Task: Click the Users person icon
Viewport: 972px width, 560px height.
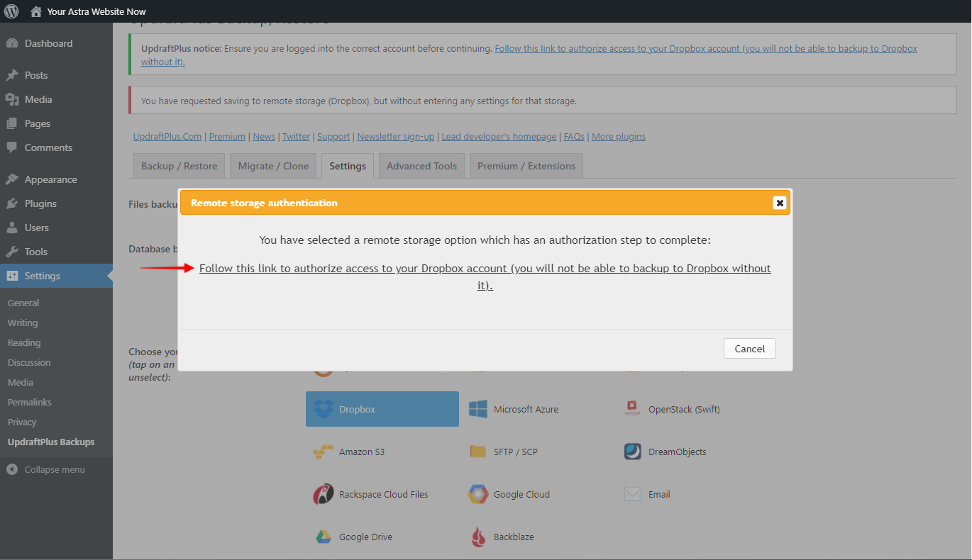Action: (x=12, y=228)
